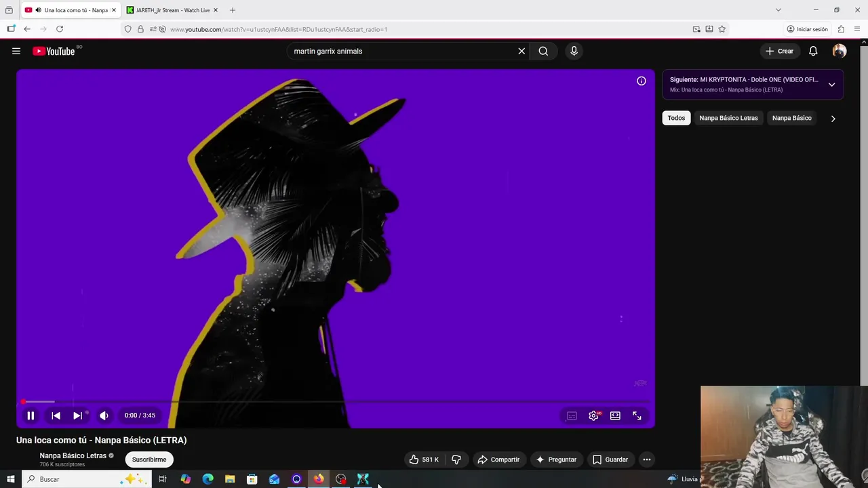Bookmark this page with the star
Viewport: 868px width, 488px height.
tap(722, 29)
